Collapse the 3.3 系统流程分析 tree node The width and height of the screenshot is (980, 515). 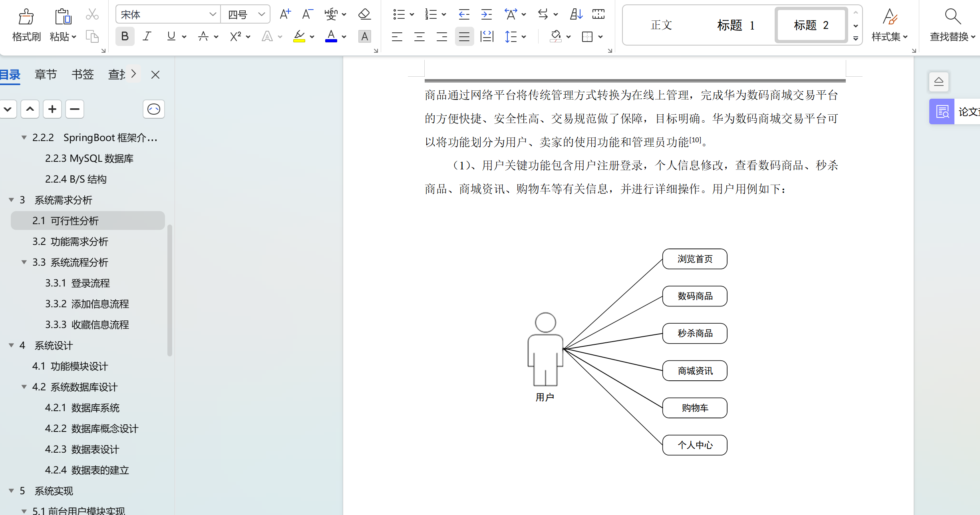[24, 262]
